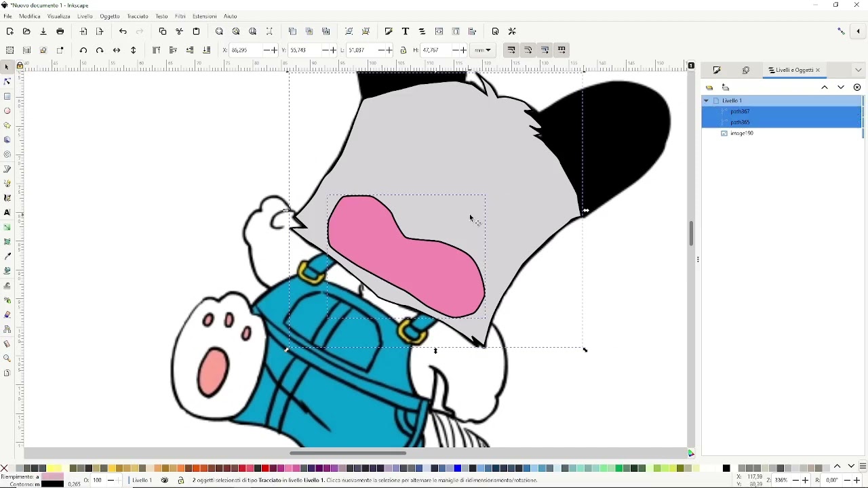Click the Paste clipboard icon
868x488 pixels.
pos(197,32)
